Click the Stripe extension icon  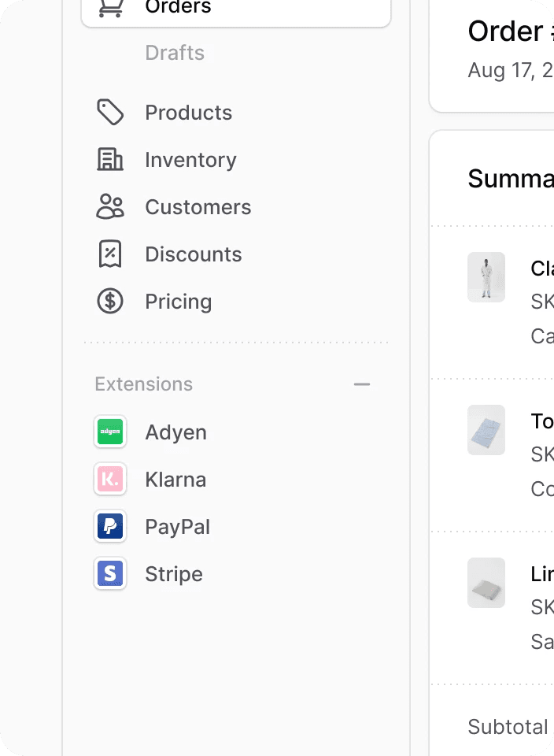[x=109, y=573]
